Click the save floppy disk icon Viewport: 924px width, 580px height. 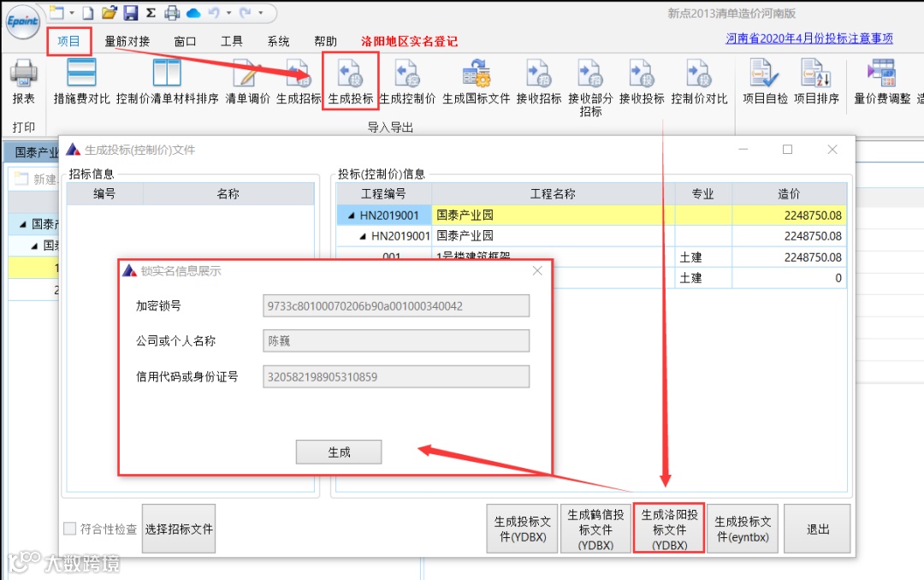(x=130, y=12)
